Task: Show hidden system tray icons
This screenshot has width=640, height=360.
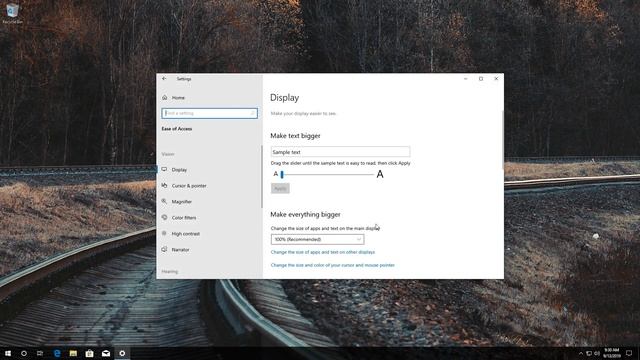Action: tap(581, 353)
